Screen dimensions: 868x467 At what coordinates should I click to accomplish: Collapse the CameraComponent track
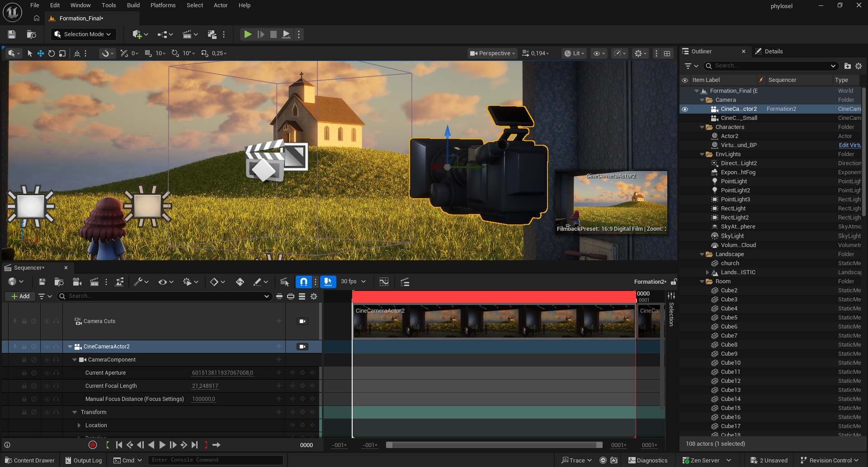pyautogui.click(x=75, y=360)
